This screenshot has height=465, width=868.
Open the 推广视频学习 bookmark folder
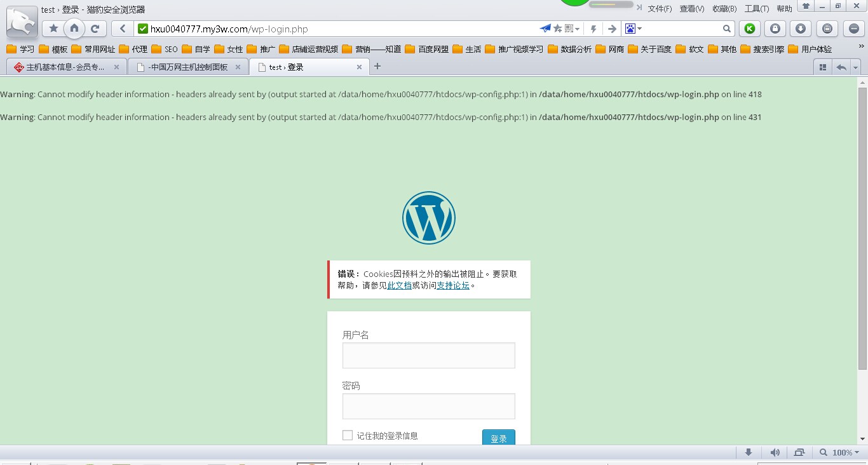(x=514, y=49)
